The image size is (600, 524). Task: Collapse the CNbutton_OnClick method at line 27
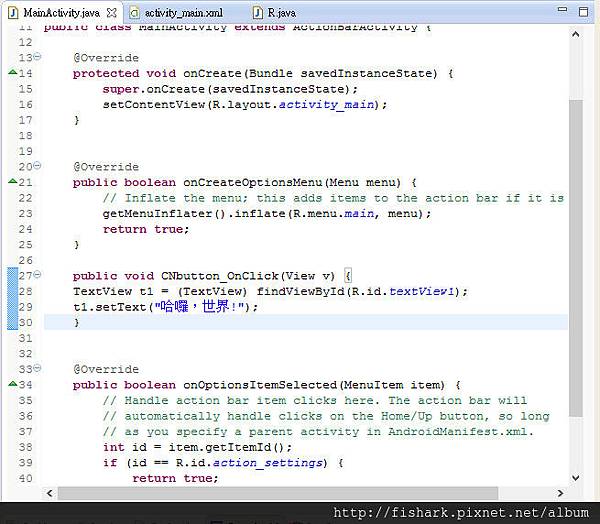37,274
